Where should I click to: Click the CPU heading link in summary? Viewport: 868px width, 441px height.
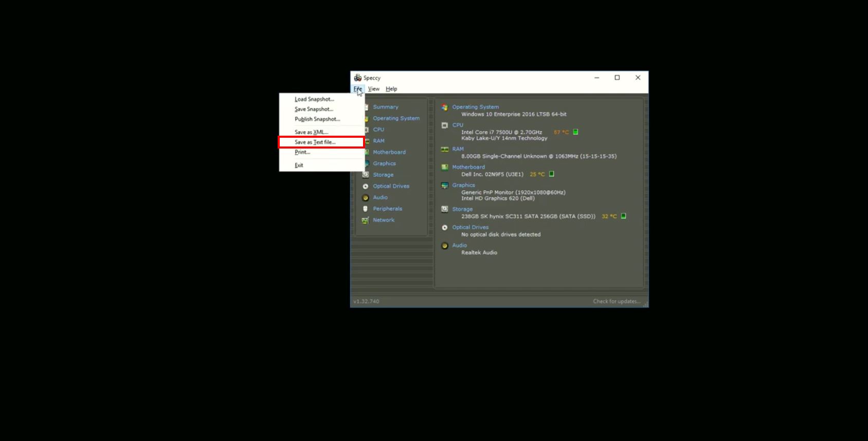[x=458, y=125]
